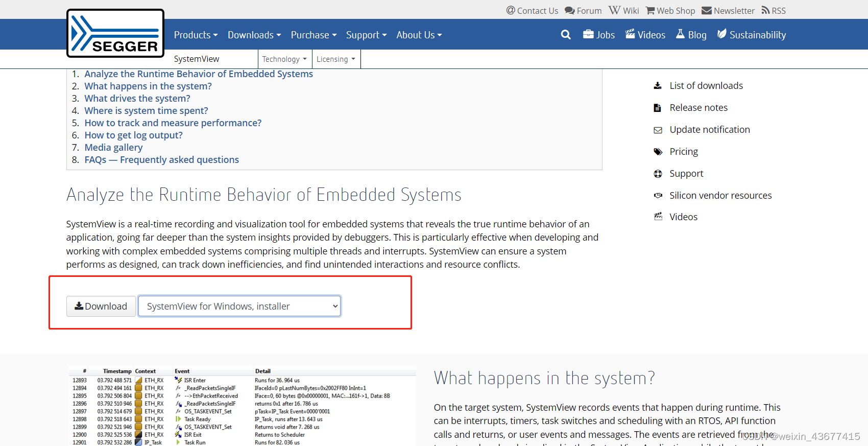Click the Support lifebuoy icon in sidebar
Screen dimensions: 868x446
(658, 174)
